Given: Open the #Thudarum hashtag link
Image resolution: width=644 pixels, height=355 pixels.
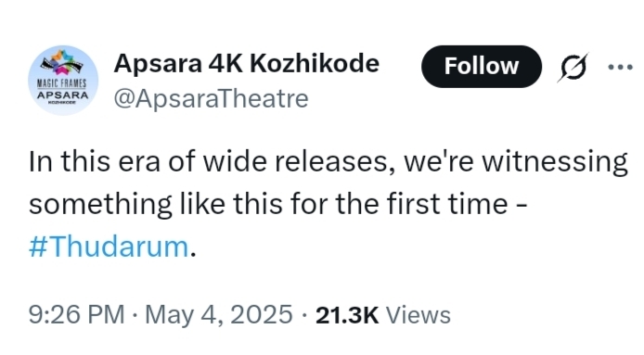Looking at the screenshot, I should (x=109, y=247).
